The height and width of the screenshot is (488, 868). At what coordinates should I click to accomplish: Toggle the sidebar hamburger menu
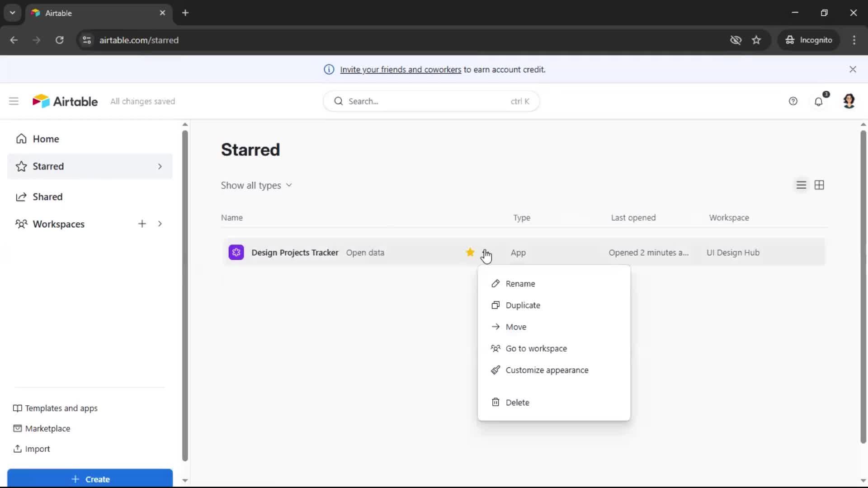pos(14,101)
